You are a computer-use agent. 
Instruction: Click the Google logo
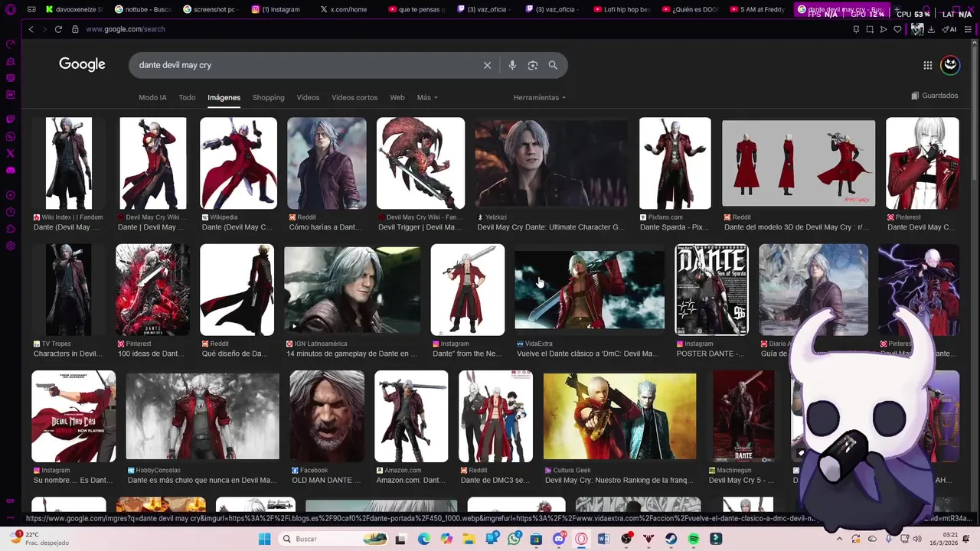(82, 64)
